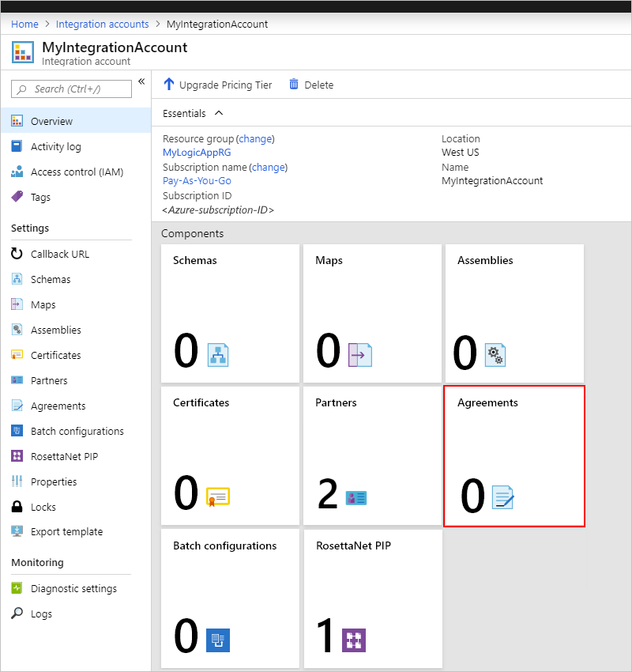Click the Agreements tile document-pen icon
This screenshot has width=632, height=672.
502,497
